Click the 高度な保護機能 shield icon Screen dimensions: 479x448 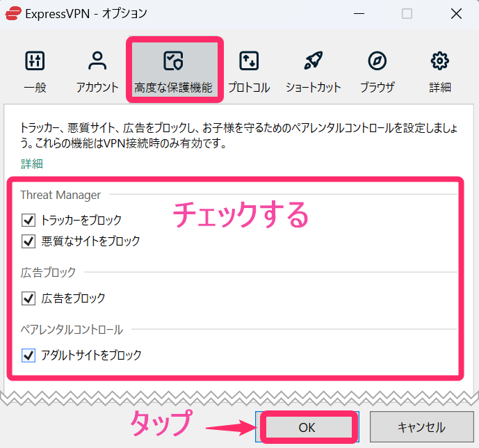173,61
